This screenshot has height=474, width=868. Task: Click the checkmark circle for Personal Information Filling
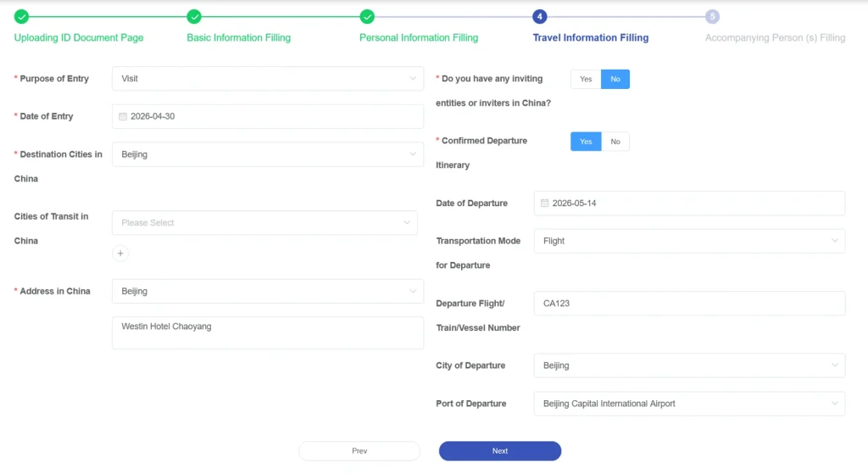point(367,16)
